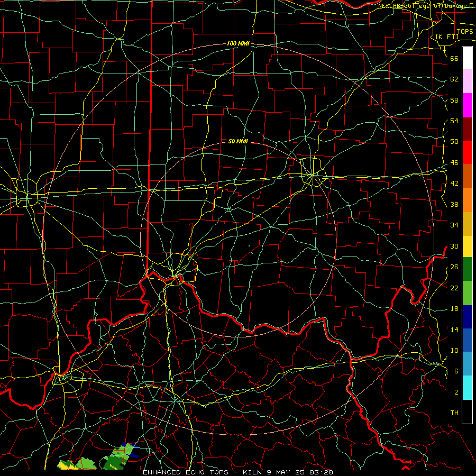Image resolution: width=476 pixels, height=476 pixels.
Task: Select the light green legend swatch
Action: pyautogui.click(x=467, y=293)
